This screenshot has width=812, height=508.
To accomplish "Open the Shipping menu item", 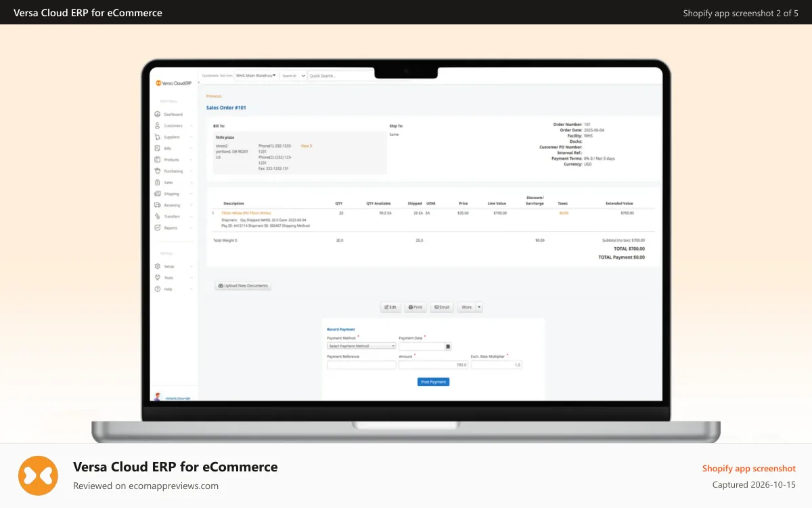I will (171, 194).
